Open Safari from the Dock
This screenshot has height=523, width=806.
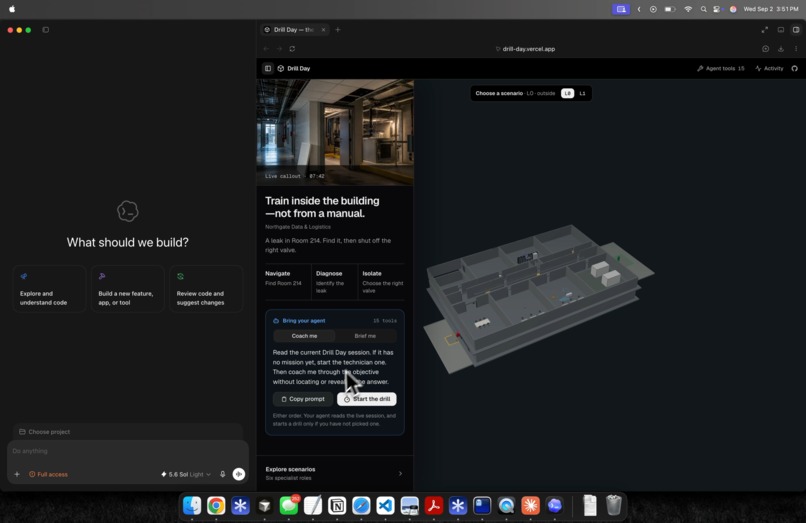click(x=361, y=506)
